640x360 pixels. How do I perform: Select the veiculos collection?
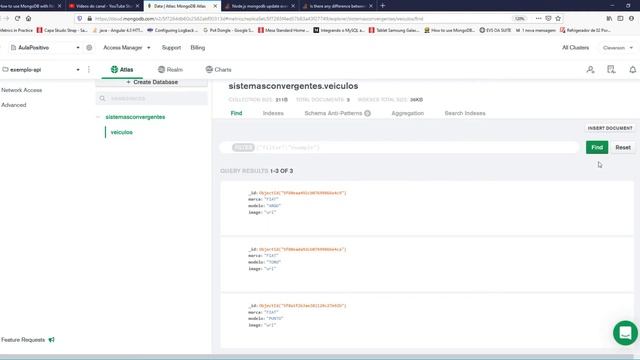pos(122,132)
